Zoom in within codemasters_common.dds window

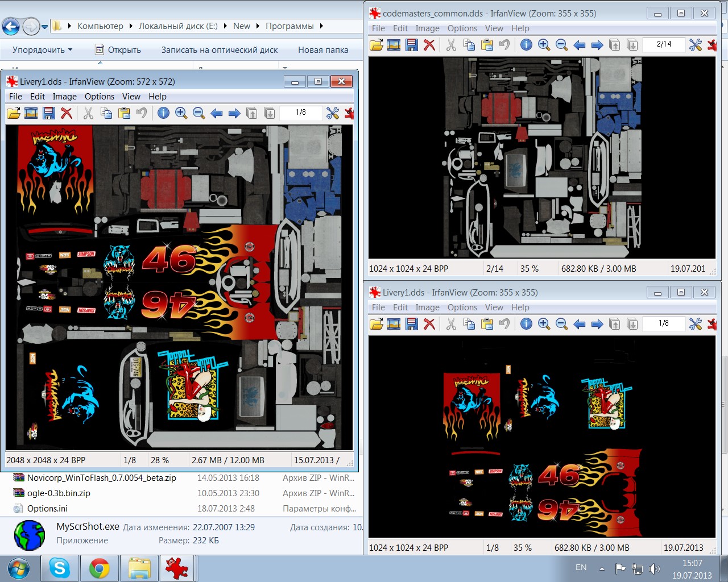click(544, 45)
